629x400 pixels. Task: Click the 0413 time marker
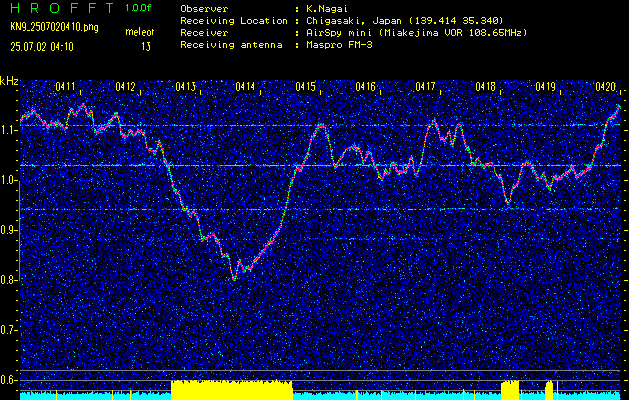pos(185,86)
